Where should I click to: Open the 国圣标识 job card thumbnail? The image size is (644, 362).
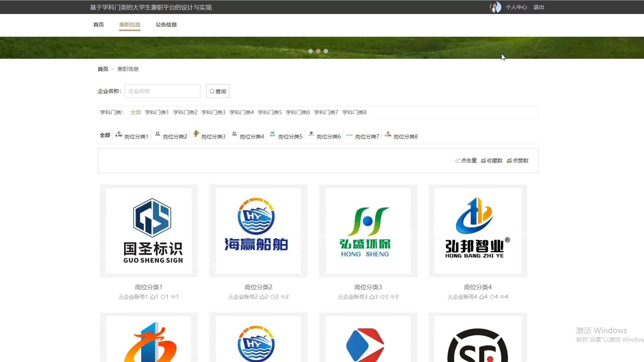(149, 231)
